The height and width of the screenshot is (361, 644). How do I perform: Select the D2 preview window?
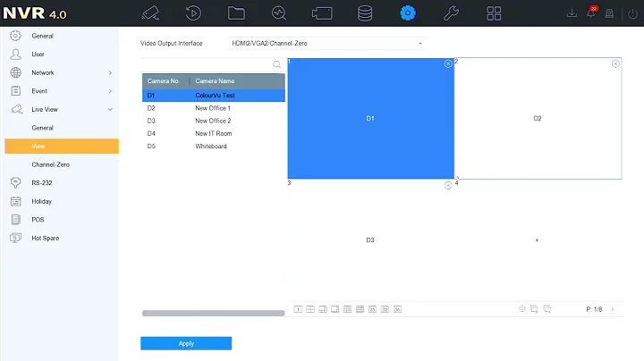point(538,119)
